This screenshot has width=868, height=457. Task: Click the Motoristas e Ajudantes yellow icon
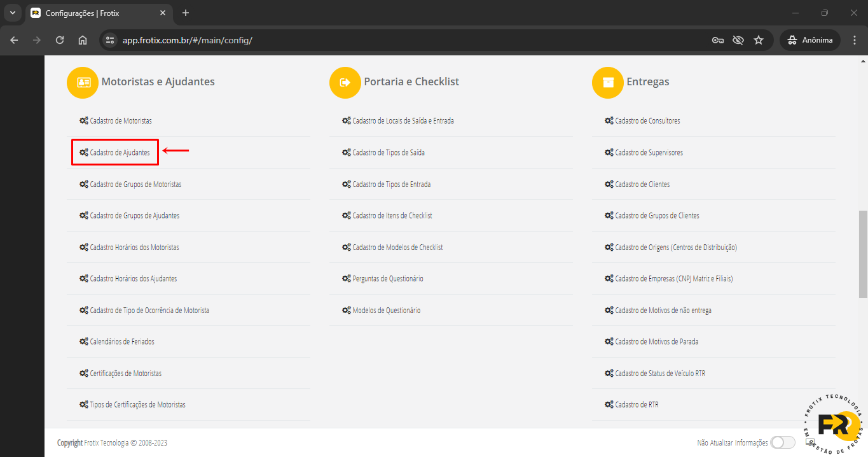[83, 83]
